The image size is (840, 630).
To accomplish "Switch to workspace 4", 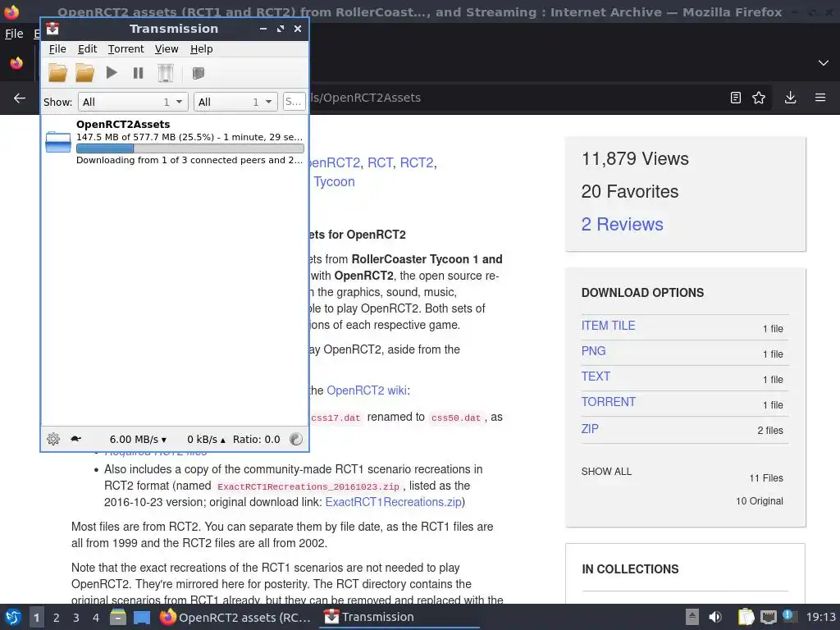I will (x=96, y=617).
